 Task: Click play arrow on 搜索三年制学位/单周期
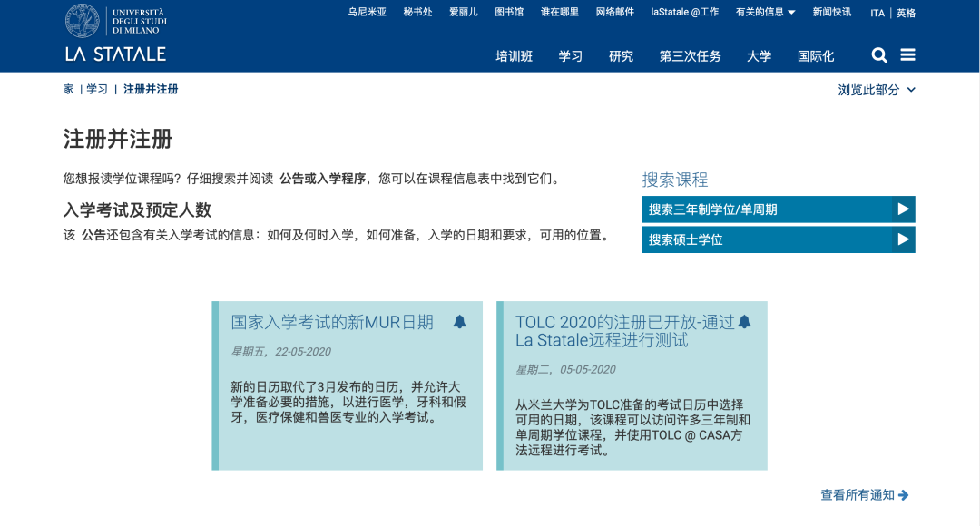[x=903, y=209]
